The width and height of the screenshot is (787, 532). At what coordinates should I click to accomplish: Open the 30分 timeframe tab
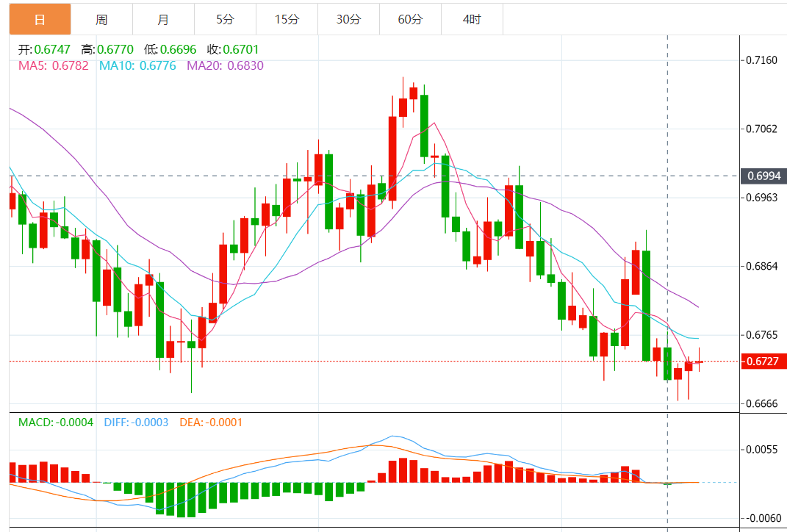click(349, 20)
